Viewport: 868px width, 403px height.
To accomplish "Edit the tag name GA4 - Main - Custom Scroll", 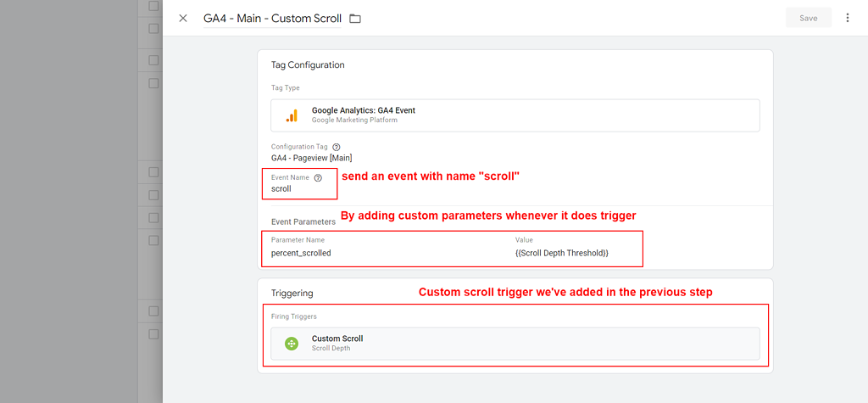I will point(272,18).
